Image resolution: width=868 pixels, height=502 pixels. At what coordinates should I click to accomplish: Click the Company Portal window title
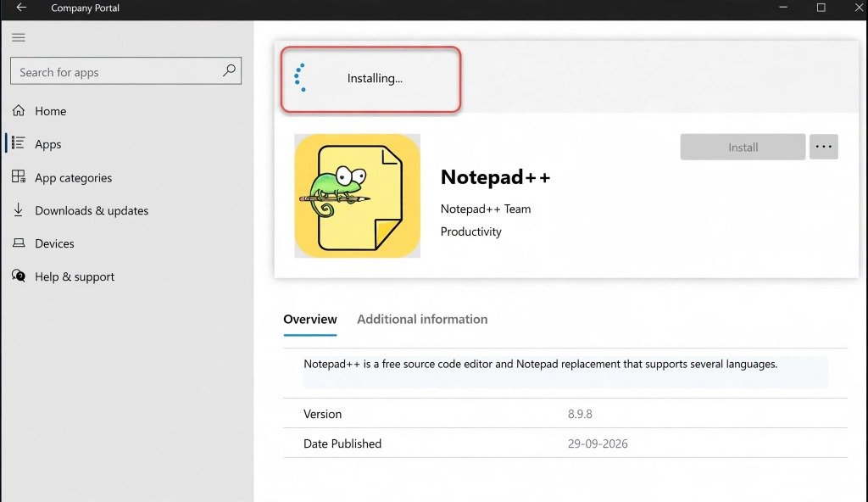[85, 8]
